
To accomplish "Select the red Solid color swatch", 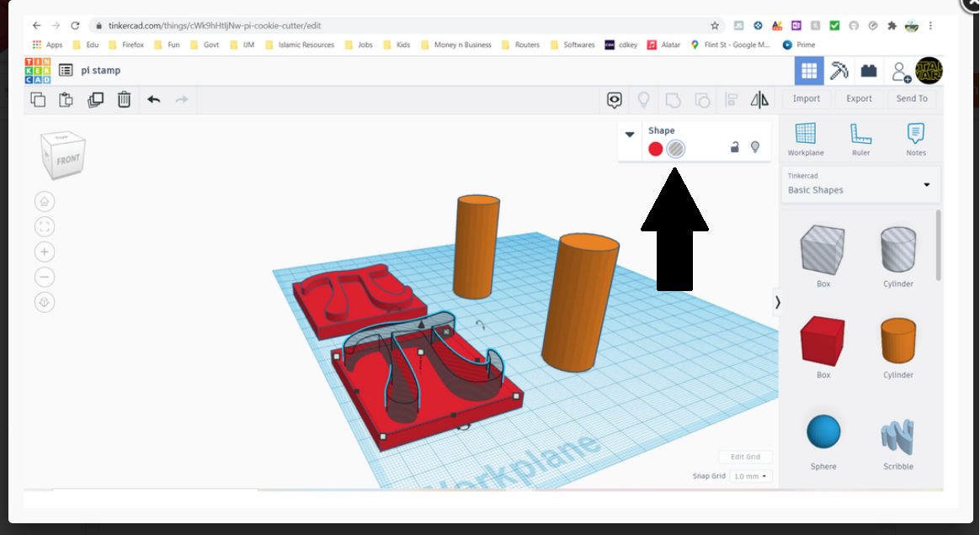I will point(655,149).
